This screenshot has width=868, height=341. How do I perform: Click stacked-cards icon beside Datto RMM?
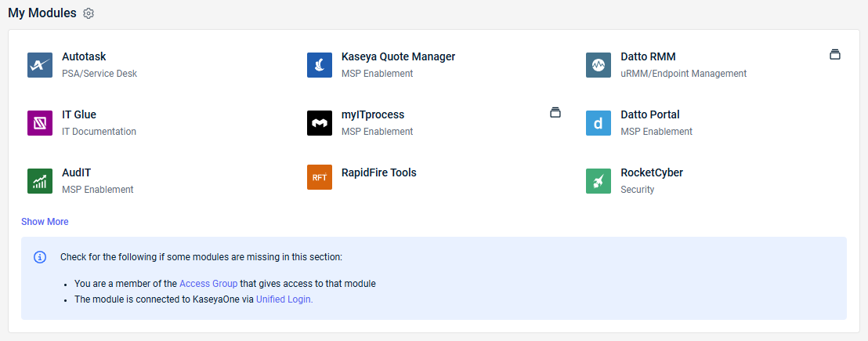coord(835,54)
